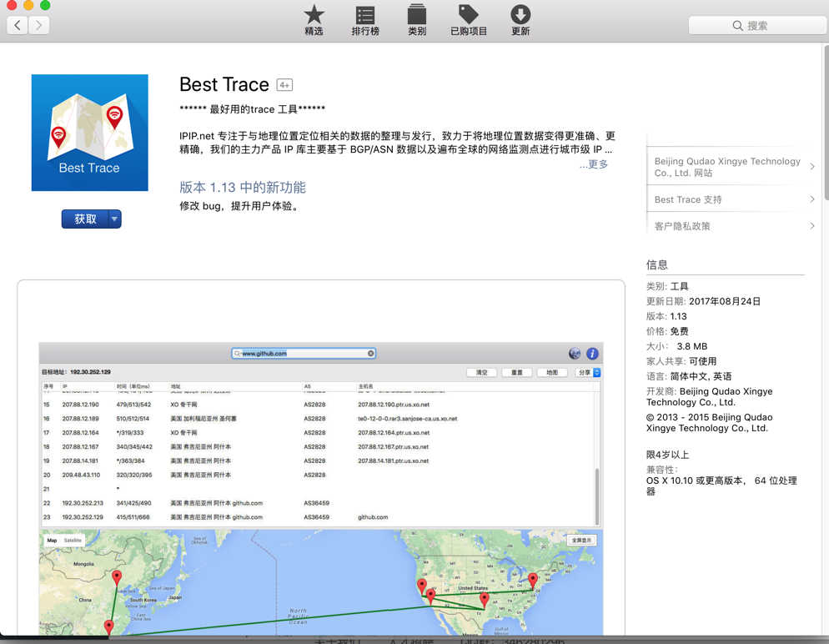Select the Map view toggle on map
Screen dimensions: 829x644
[x=52, y=541]
